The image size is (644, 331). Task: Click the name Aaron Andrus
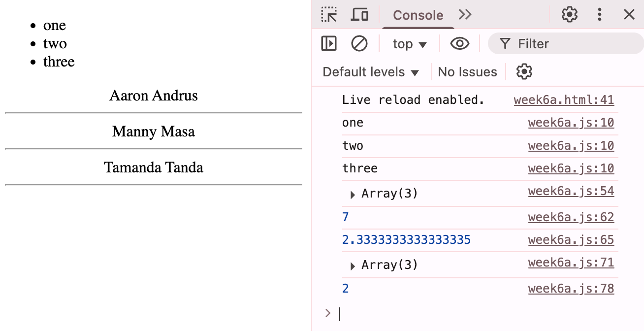(x=154, y=96)
